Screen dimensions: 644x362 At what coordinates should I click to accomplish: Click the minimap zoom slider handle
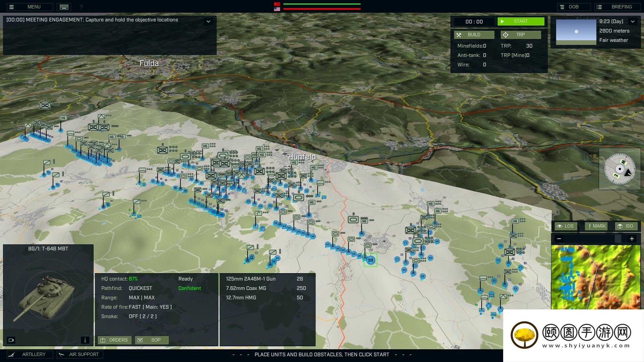click(x=618, y=239)
